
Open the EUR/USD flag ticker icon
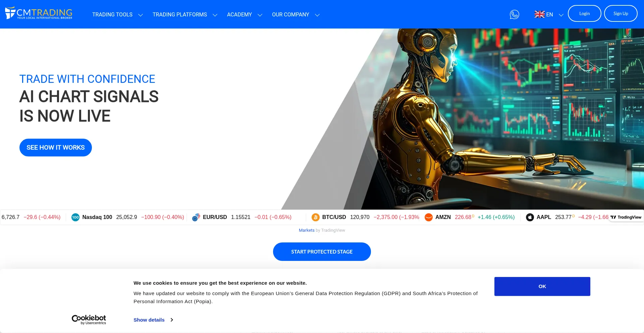click(x=196, y=217)
